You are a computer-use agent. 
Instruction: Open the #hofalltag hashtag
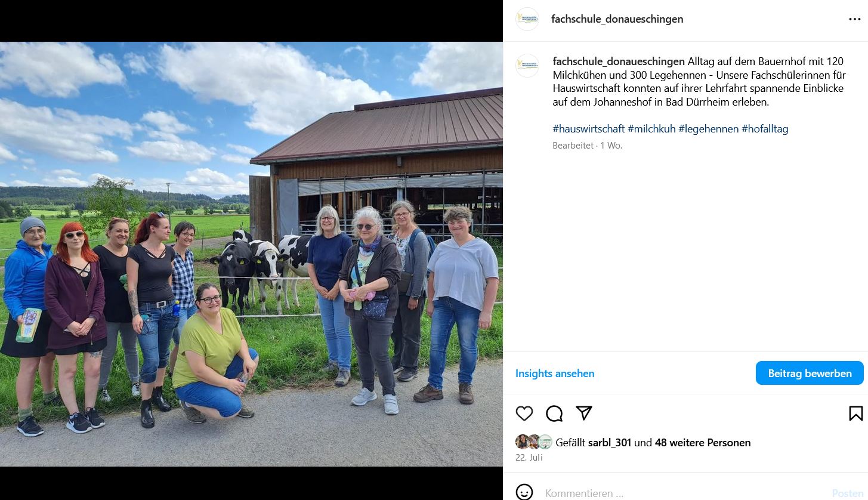[x=765, y=129]
